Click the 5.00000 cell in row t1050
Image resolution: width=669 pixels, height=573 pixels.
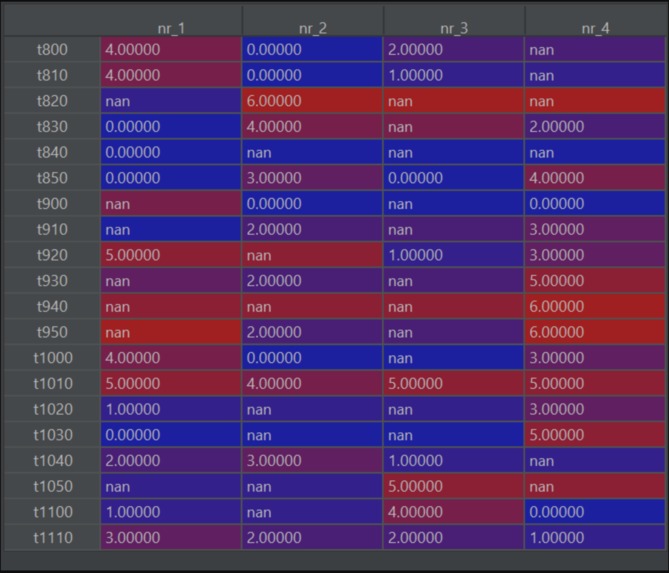[x=454, y=486]
